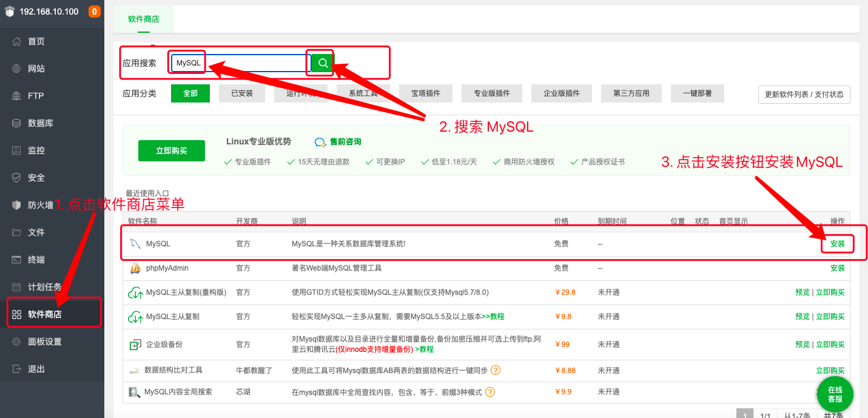Image resolution: width=868 pixels, height=418 pixels.
Task: Filter by 已安装 category
Action: coord(242,93)
